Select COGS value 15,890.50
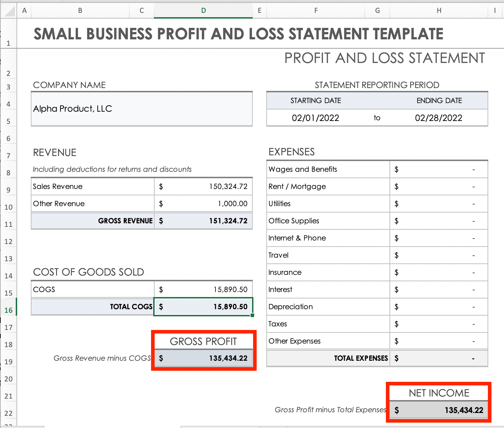The width and height of the screenshot is (504, 428). pyautogui.click(x=203, y=290)
